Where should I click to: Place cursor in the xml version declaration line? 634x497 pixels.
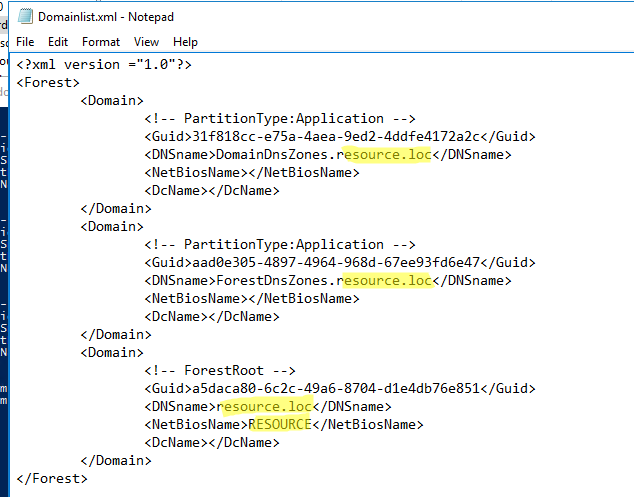pos(104,65)
